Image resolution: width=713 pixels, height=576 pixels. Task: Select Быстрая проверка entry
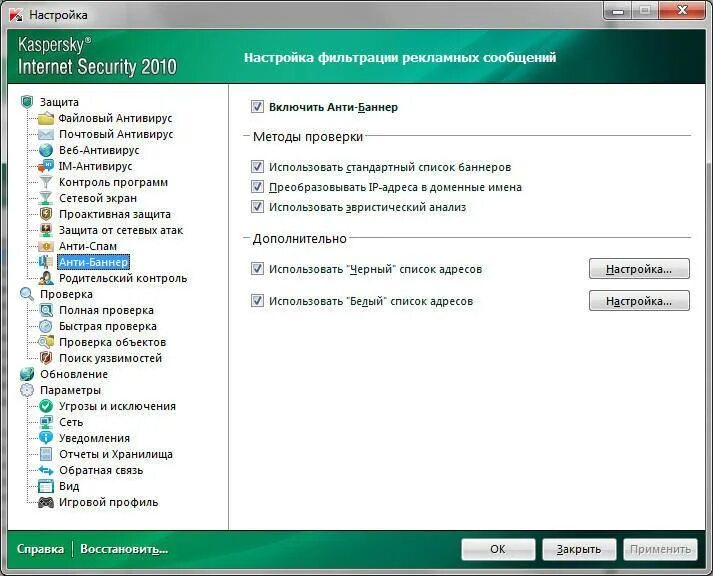(108, 326)
